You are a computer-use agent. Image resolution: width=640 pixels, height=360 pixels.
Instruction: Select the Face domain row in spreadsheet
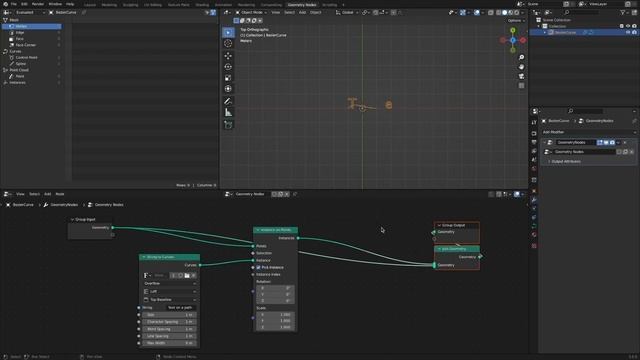click(31, 39)
